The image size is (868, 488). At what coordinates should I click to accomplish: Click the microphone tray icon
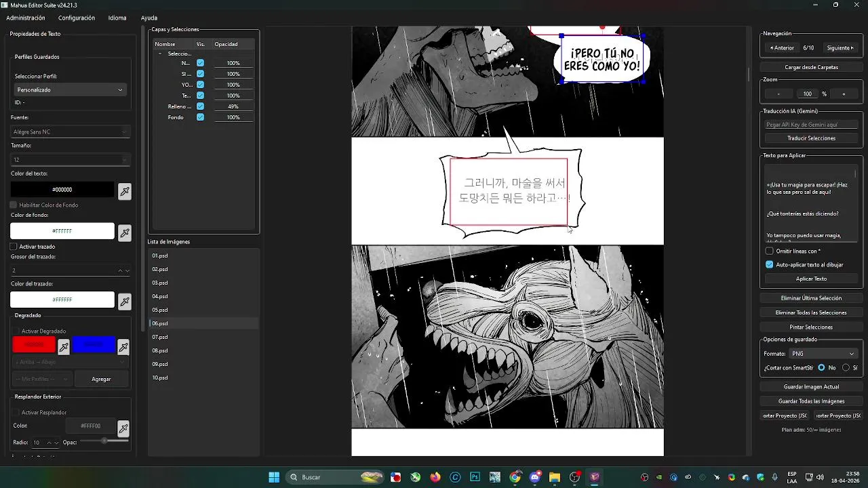775,477
